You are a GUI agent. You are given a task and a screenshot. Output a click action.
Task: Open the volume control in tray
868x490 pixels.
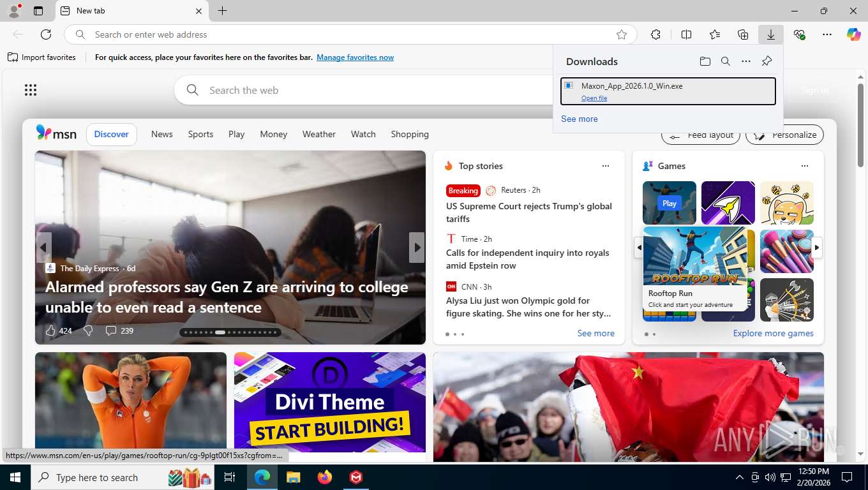pos(770,477)
